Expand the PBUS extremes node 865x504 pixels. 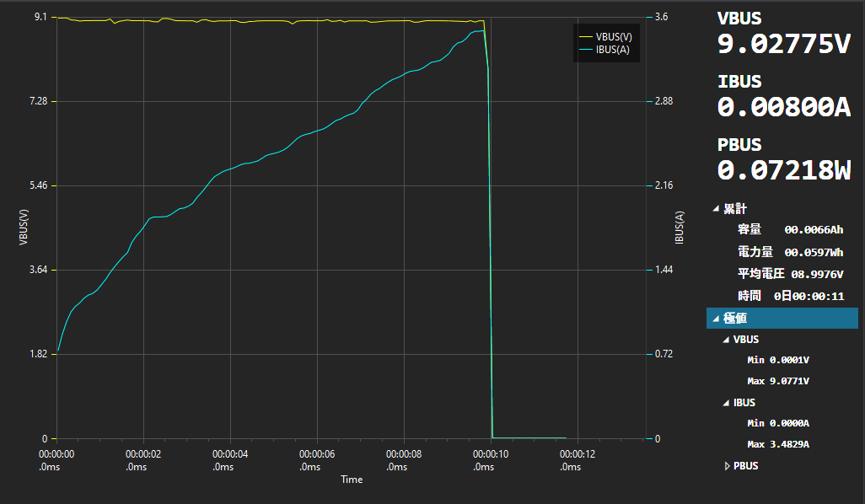(x=728, y=466)
